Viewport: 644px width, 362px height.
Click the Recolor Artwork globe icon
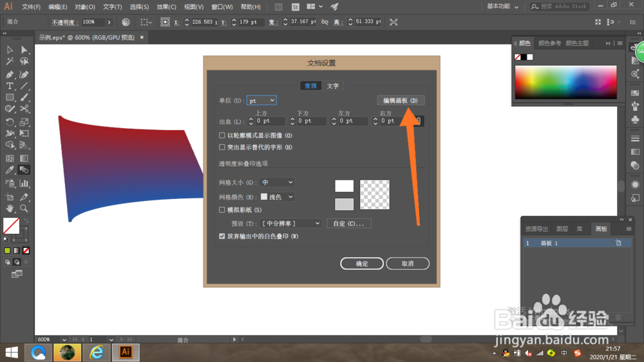(126, 22)
